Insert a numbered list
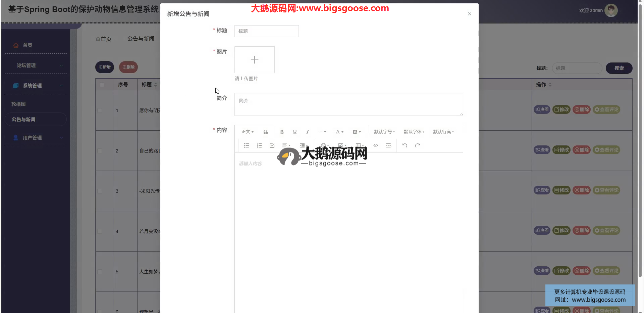 coord(259,145)
